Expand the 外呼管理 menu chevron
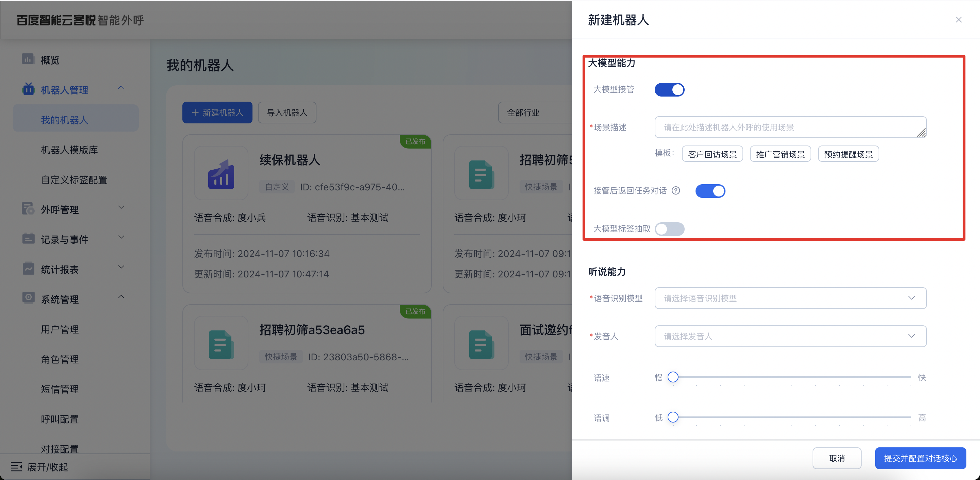Screen dimensions: 980x480 [121, 207]
